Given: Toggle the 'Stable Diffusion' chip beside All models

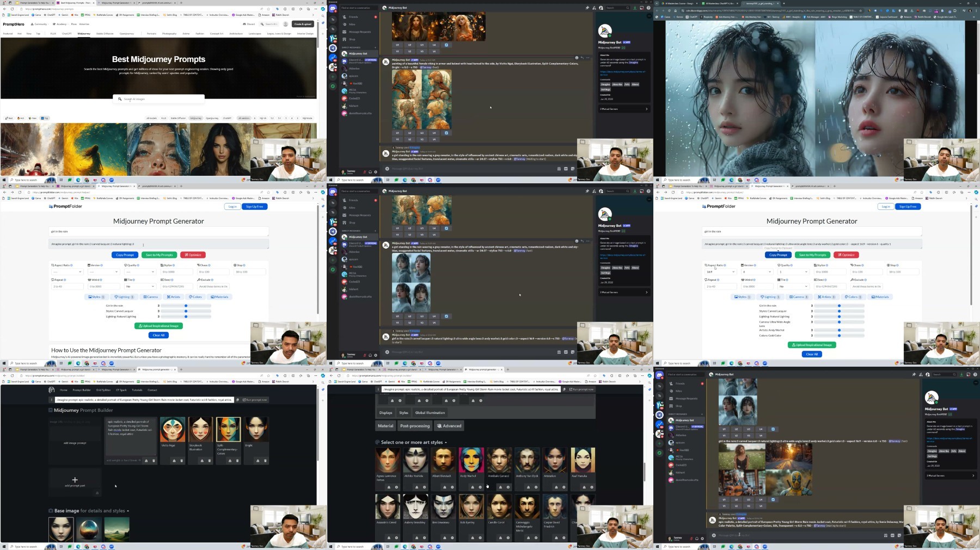Looking at the screenshot, I should point(178,118).
